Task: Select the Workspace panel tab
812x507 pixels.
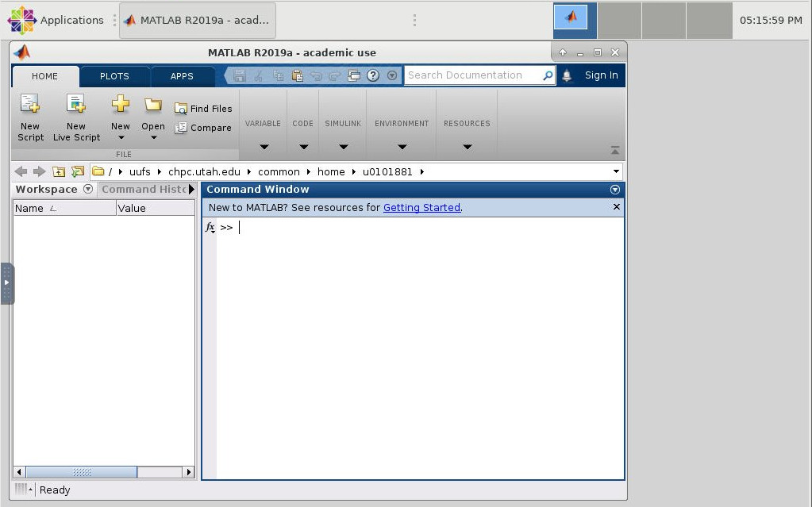Action: (46, 190)
